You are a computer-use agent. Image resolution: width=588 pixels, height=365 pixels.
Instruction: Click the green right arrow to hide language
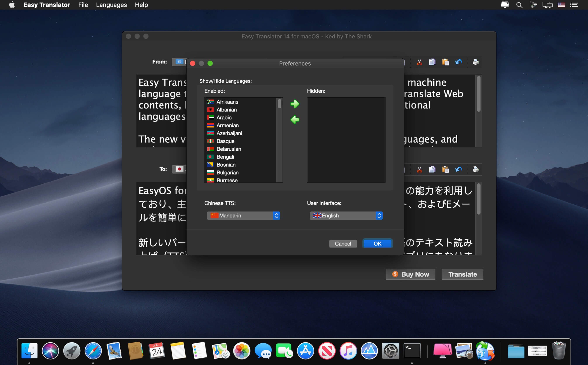pyautogui.click(x=295, y=104)
